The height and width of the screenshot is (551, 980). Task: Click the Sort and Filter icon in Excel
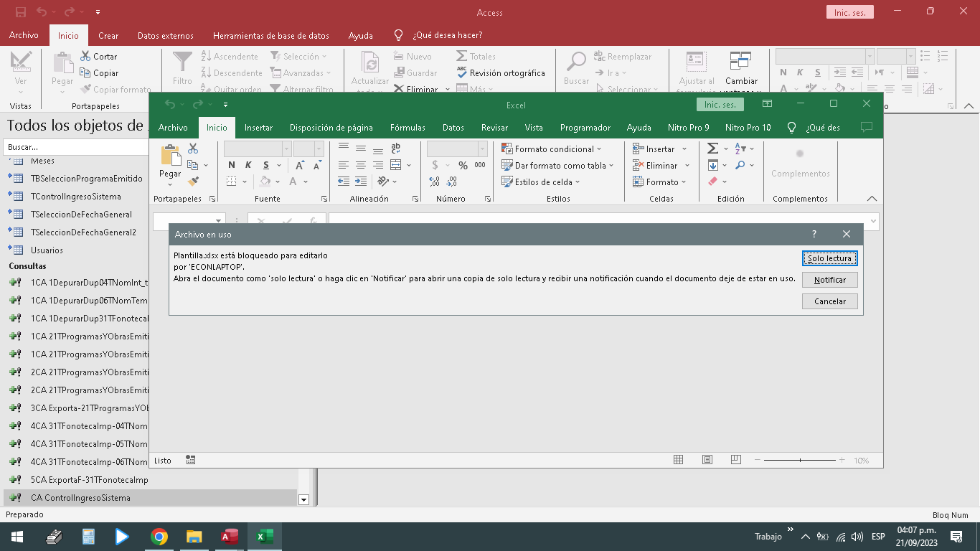pos(740,149)
